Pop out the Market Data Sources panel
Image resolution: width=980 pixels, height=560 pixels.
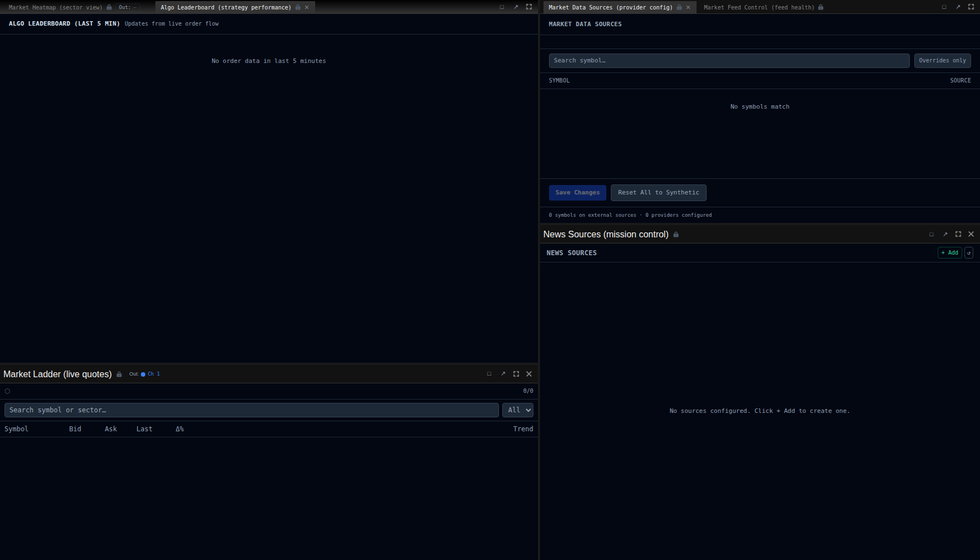[x=958, y=7]
